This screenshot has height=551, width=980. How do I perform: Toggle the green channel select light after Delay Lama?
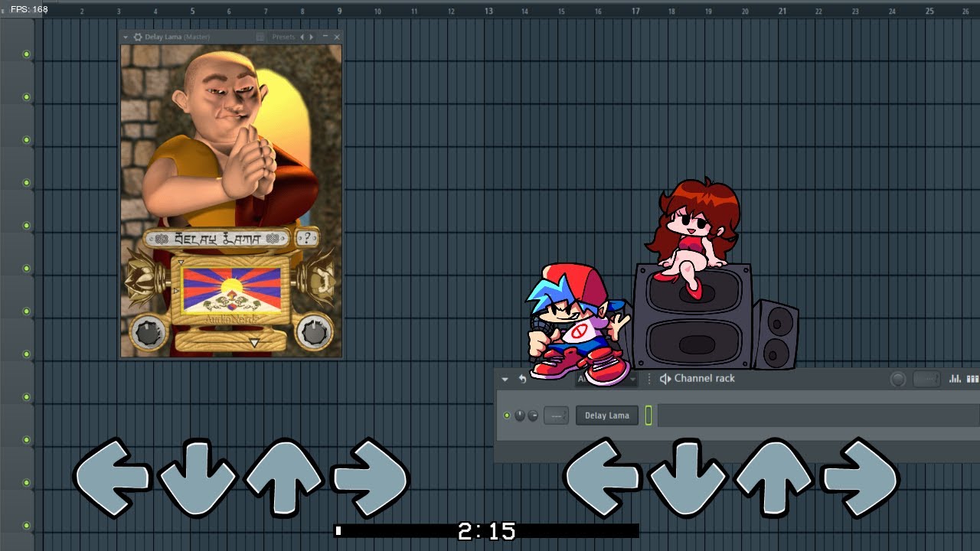point(648,416)
